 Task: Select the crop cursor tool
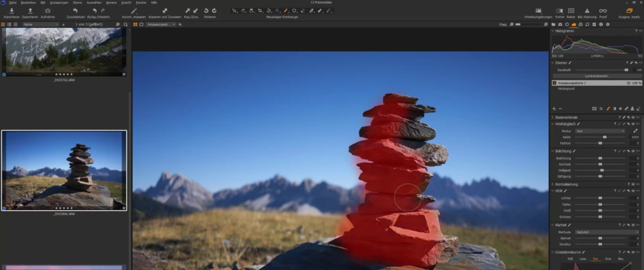(260, 10)
